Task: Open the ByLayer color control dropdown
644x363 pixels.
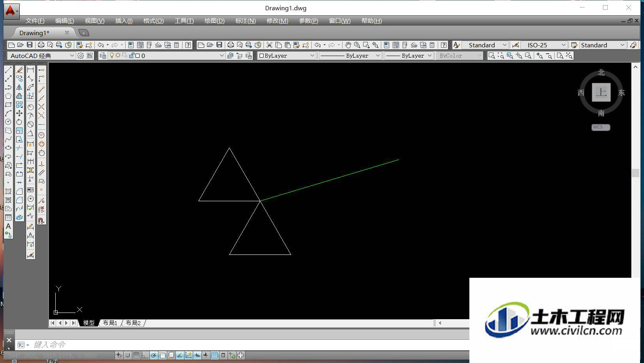Action: 312,56
